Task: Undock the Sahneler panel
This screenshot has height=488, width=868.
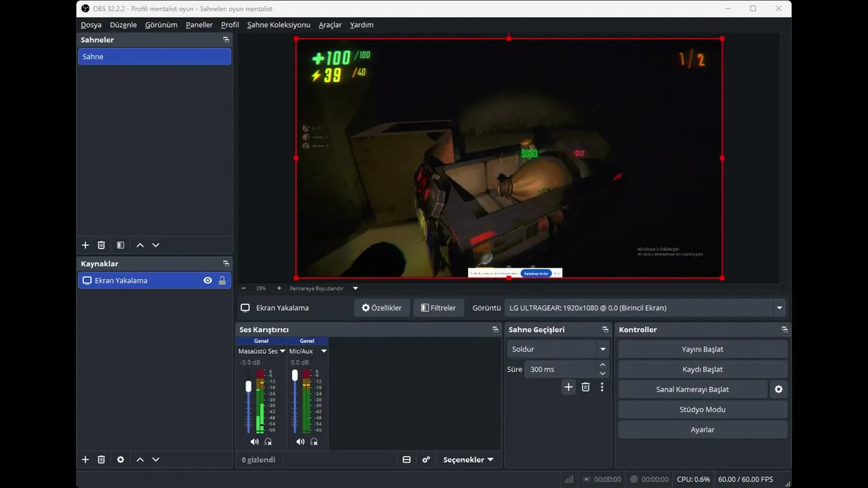Action: pos(226,40)
